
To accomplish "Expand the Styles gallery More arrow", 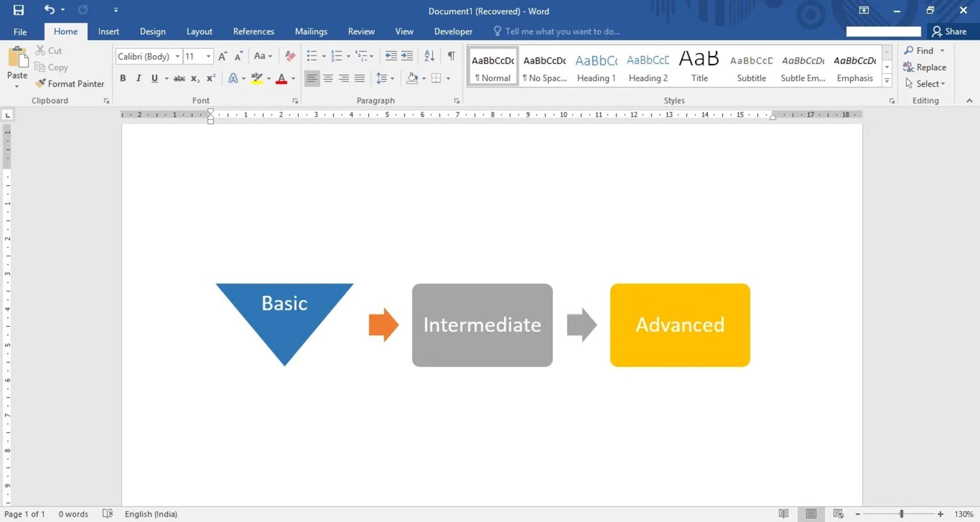I will [887, 81].
